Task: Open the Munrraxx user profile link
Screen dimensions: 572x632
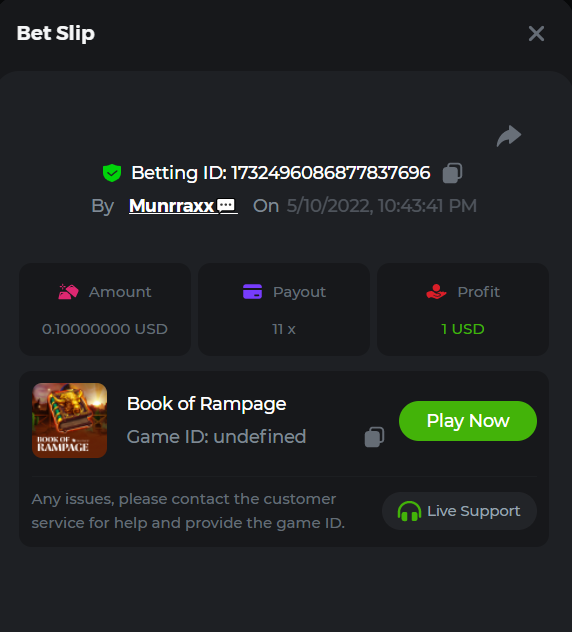Action: point(171,206)
